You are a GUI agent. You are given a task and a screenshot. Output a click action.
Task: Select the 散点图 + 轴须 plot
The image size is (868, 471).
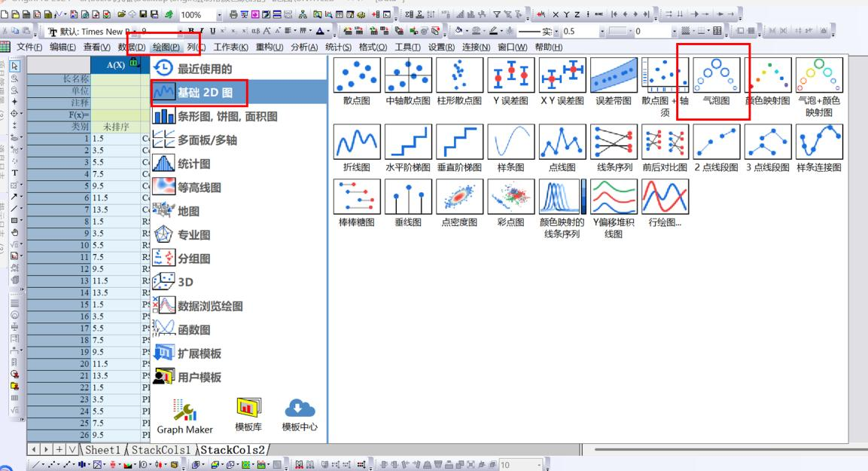665,75
